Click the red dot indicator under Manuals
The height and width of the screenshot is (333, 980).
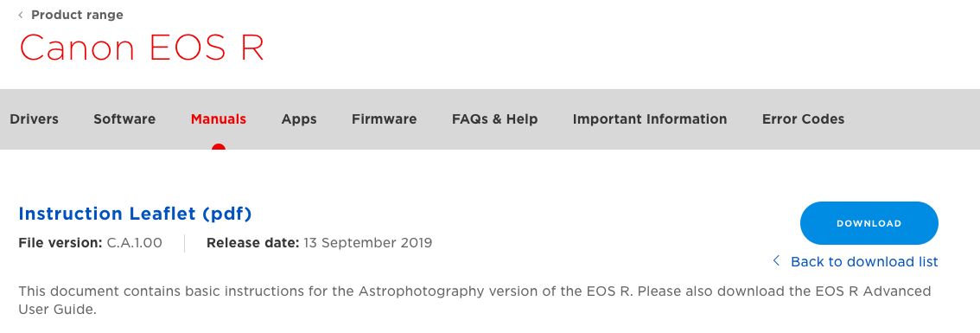219,147
